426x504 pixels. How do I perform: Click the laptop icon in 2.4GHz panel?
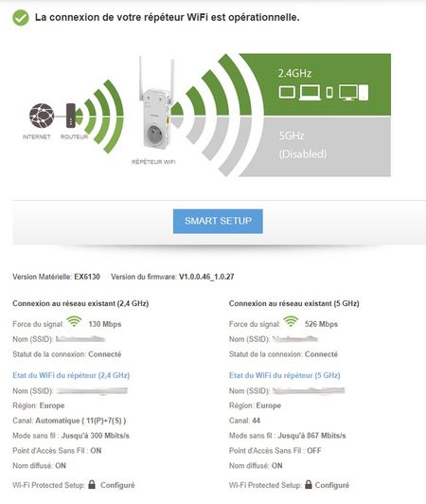[310, 93]
